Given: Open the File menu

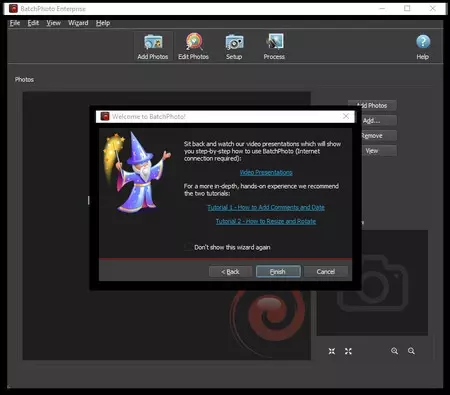Looking at the screenshot, I should 15,23.
